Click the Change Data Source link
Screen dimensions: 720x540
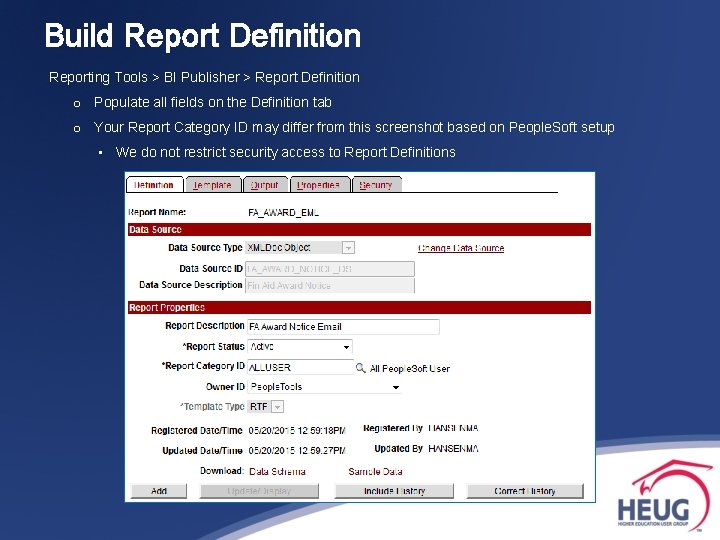(461, 248)
